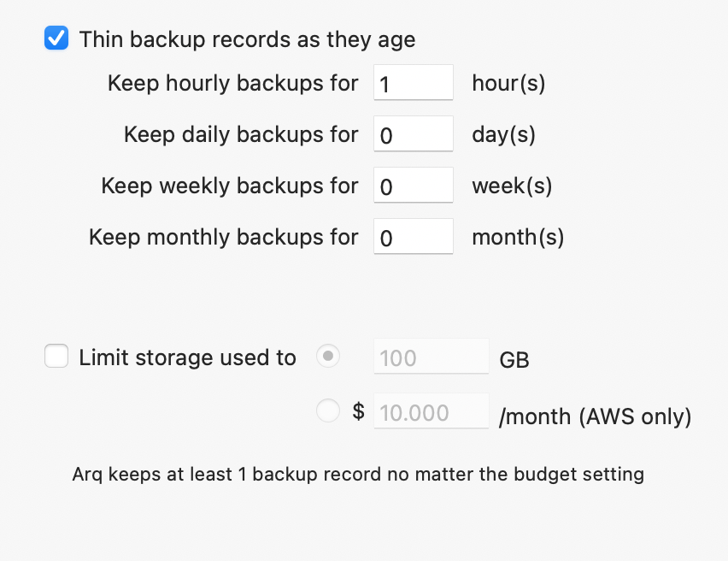Focus the hourly backups number field
Viewport: 728px width, 561px height.
(414, 83)
